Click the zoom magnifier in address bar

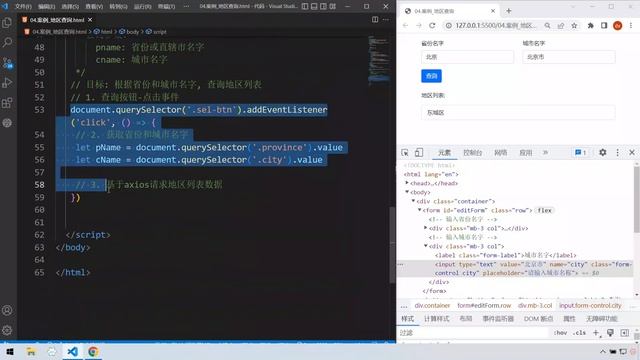[547, 25]
